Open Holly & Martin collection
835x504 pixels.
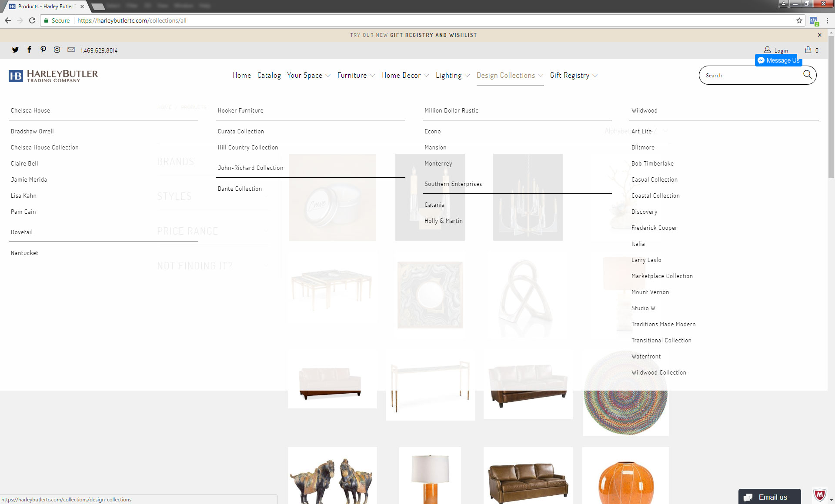point(444,221)
